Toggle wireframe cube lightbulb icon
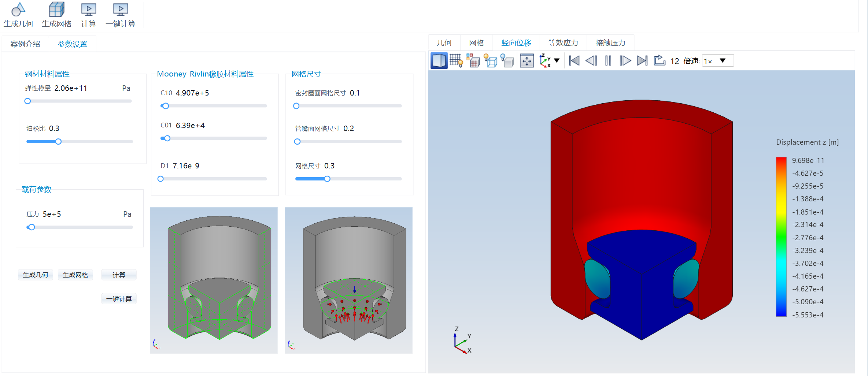Viewport: 868px width, 376px height. pyautogui.click(x=490, y=61)
